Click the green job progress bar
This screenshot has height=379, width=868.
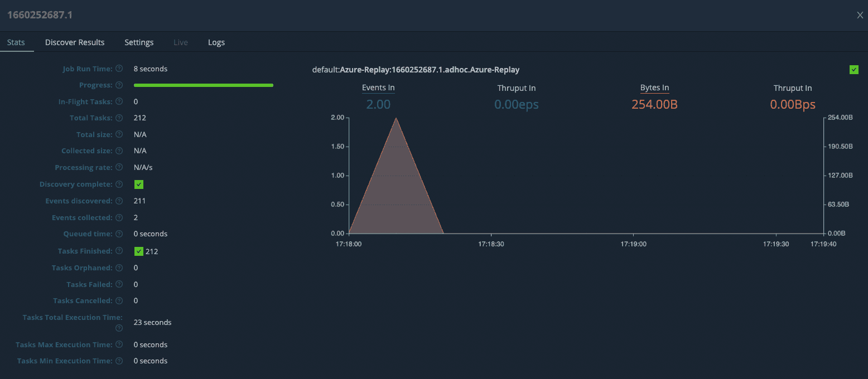(204, 85)
